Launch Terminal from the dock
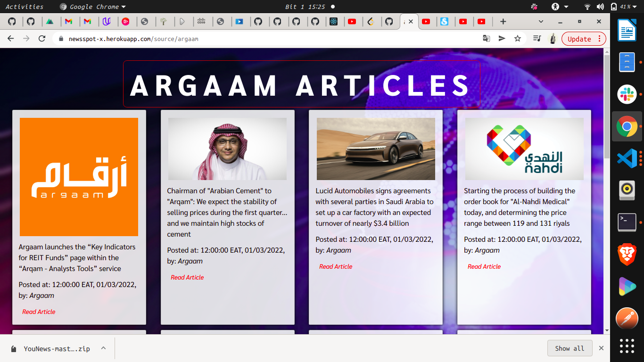The height and width of the screenshot is (362, 644). pos(627,222)
